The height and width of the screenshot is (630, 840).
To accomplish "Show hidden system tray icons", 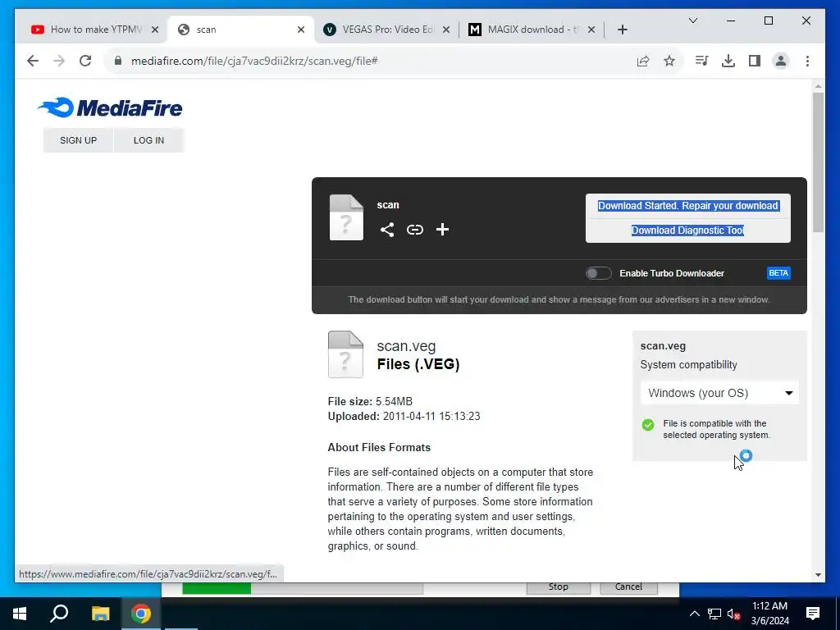I will 694,614.
